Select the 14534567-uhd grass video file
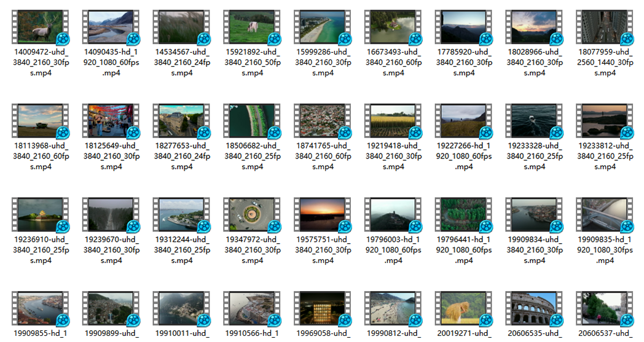The image size is (644, 342). click(x=181, y=27)
